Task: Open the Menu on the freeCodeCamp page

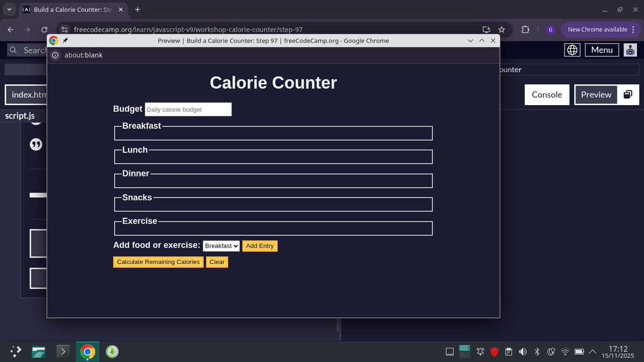Action: 602,49
